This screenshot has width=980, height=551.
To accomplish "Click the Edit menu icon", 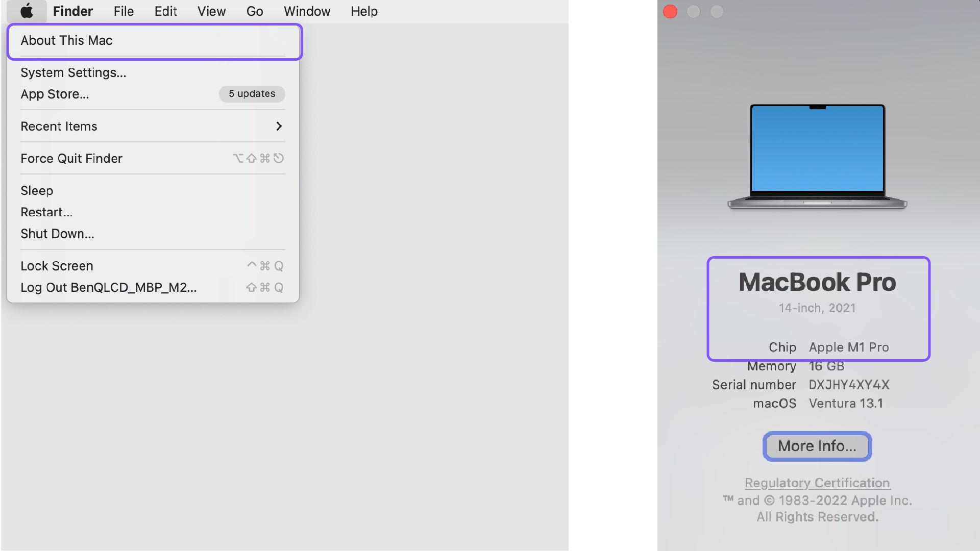I will click(x=164, y=11).
